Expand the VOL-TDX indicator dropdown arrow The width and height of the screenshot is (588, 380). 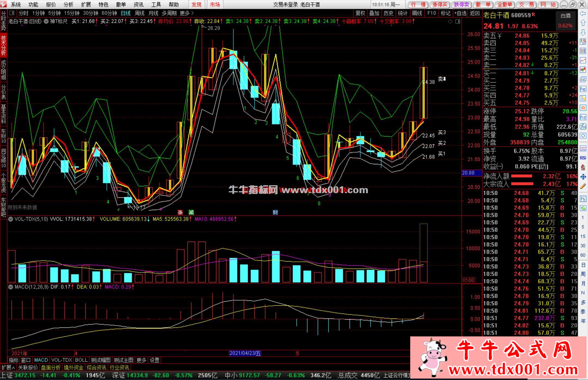[x=11, y=219]
